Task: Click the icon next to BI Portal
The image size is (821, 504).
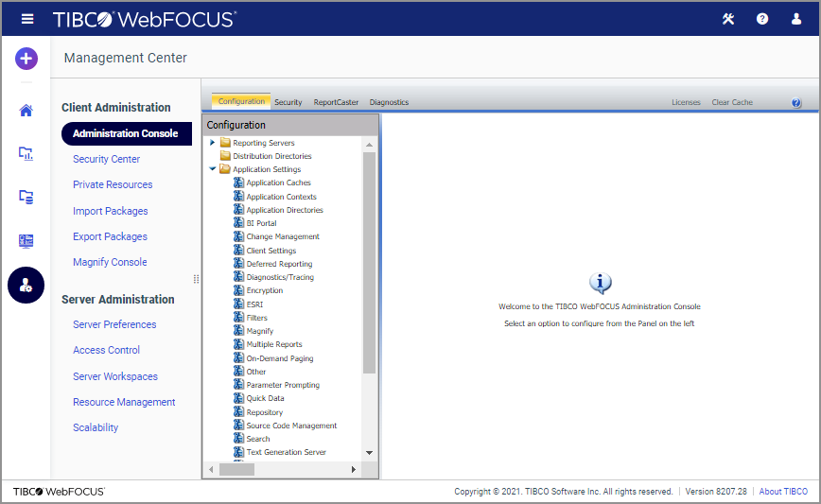Action: tap(238, 222)
